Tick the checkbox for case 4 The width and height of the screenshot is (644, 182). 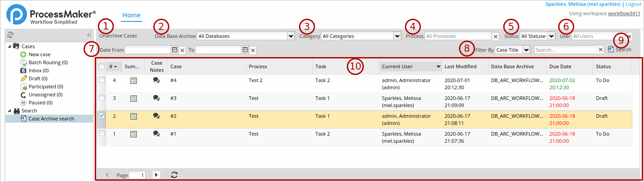tap(101, 80)
